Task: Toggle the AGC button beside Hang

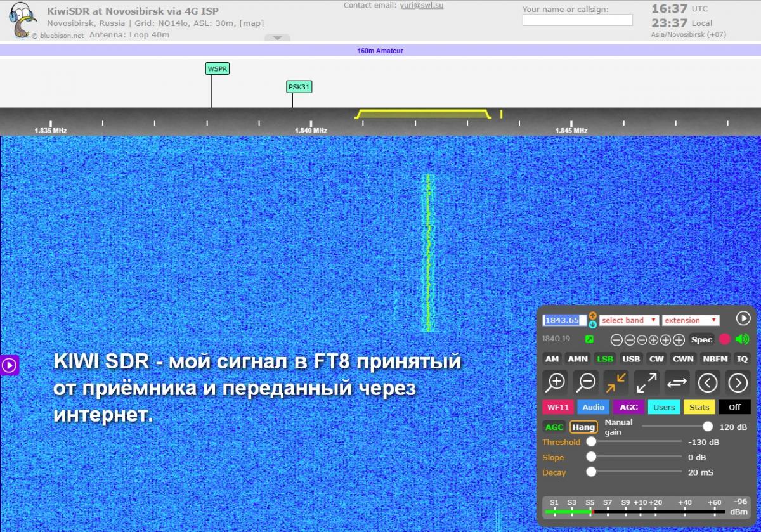Action: click(x=554, y=427)
